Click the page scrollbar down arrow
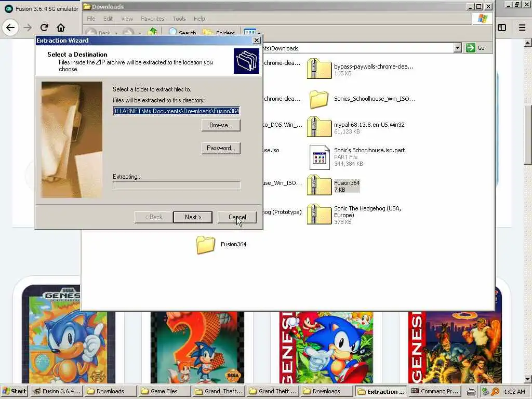 click(528, 379)
